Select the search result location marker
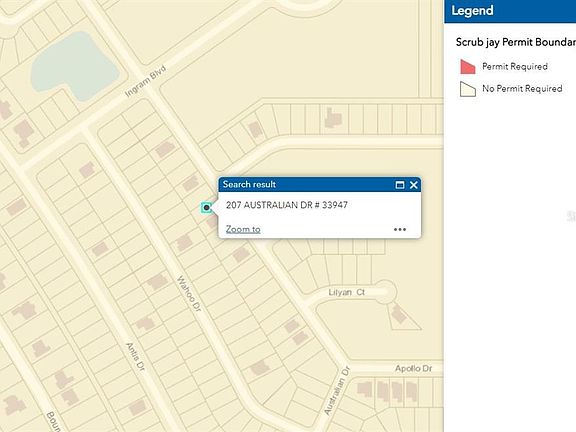This screenshot has height=432, width=576. coord(206,208)
